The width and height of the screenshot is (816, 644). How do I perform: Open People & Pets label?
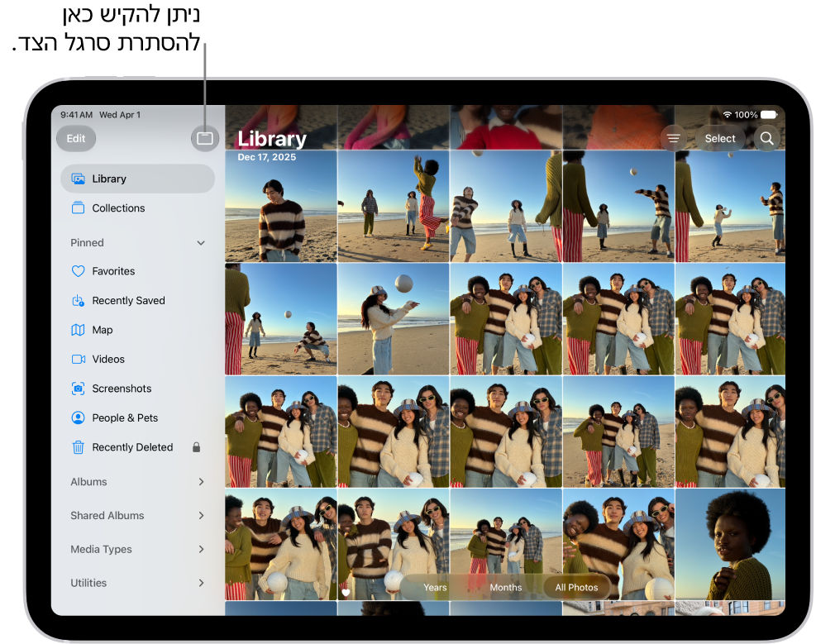(x=125, y=417)
